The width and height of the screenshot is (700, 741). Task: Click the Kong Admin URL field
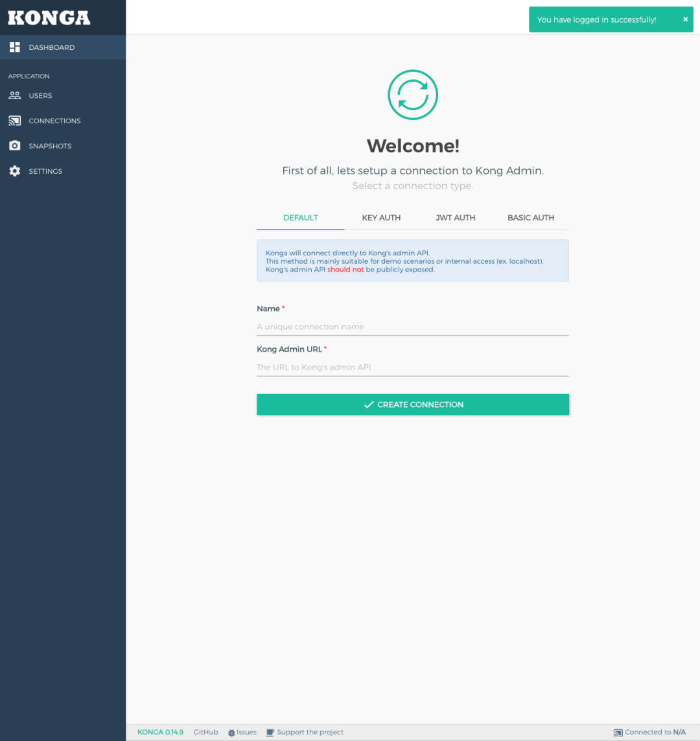(413, 367)
